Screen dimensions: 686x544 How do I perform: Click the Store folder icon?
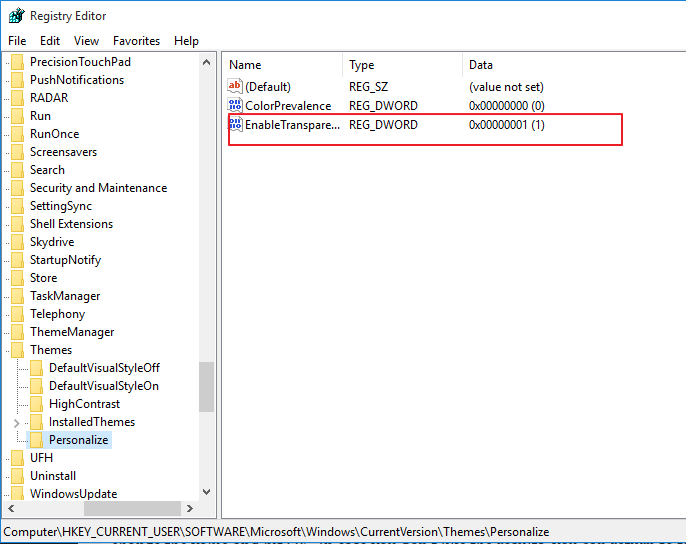(18, 278)
